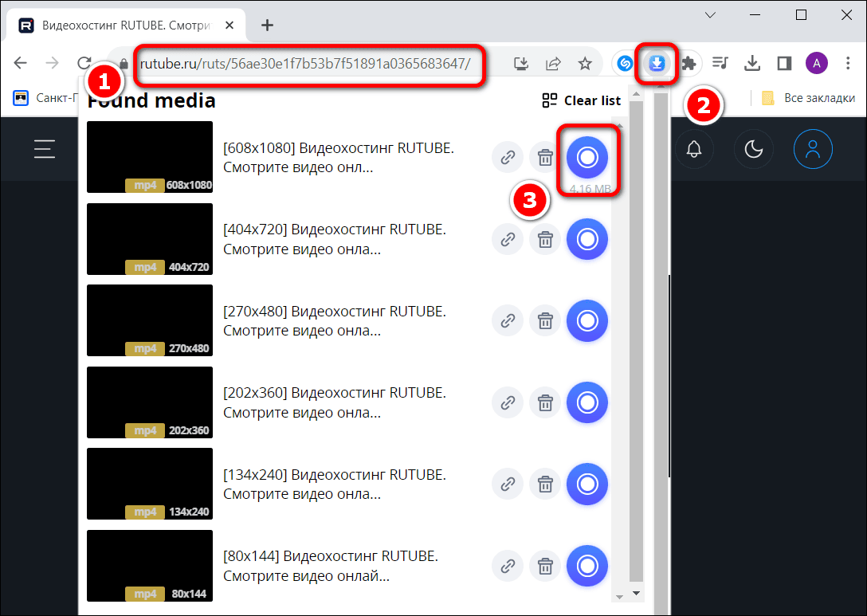Click the 404x720 mp4 thumbnail
Screen dimensions: 867x616
(x=150, y=239)
